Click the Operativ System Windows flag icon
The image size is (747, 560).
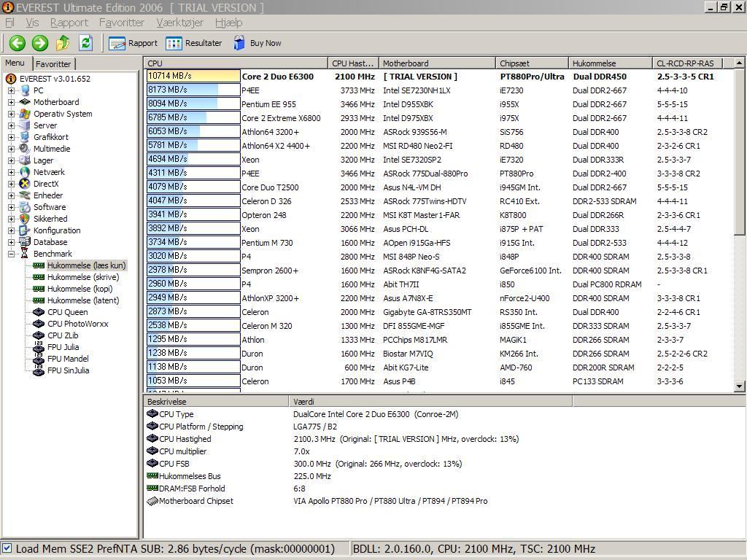click(25, 114)
